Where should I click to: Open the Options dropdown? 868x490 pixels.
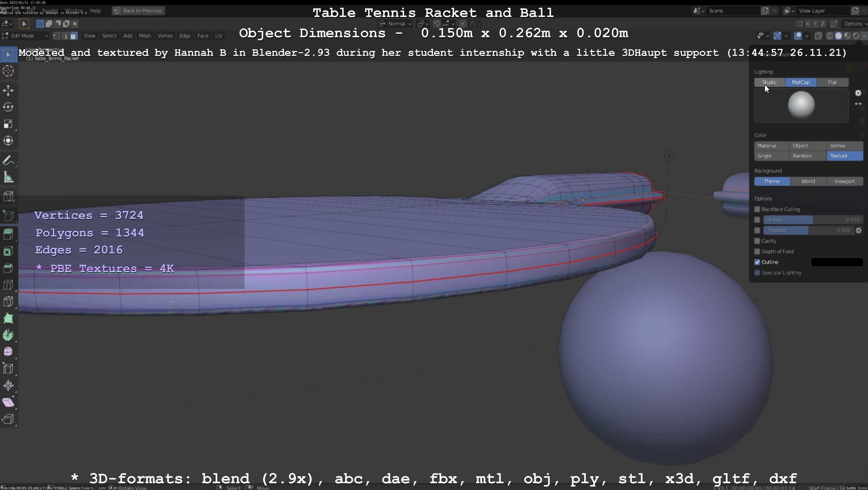click(x=854, y=24)
